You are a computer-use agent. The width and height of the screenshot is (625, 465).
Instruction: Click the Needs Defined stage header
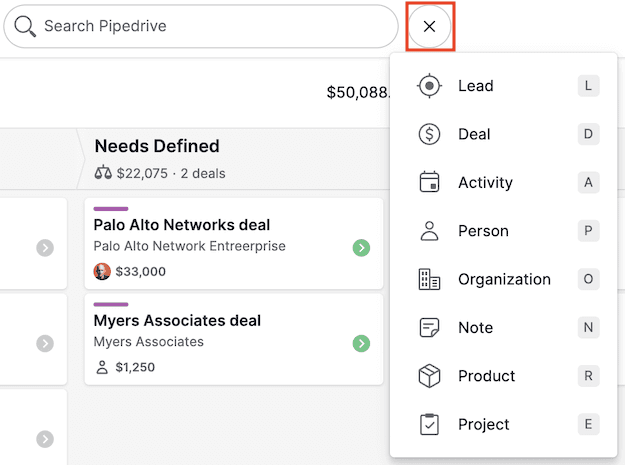157,147
